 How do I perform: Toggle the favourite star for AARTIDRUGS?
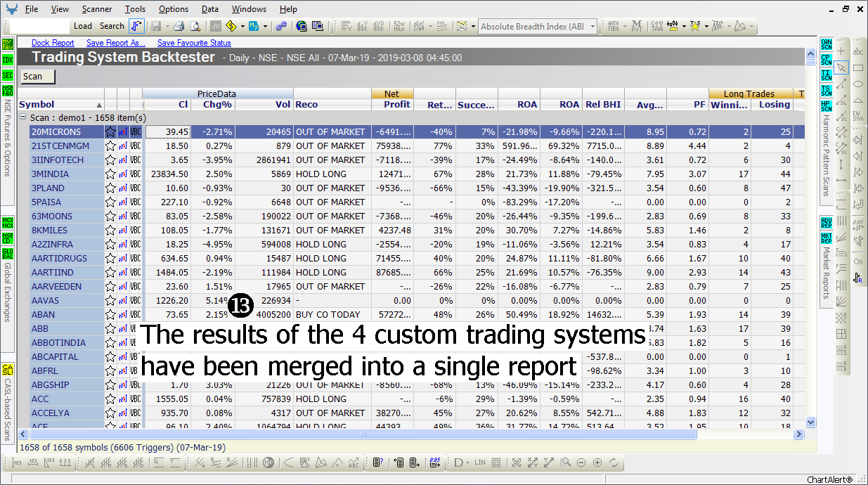110,258
